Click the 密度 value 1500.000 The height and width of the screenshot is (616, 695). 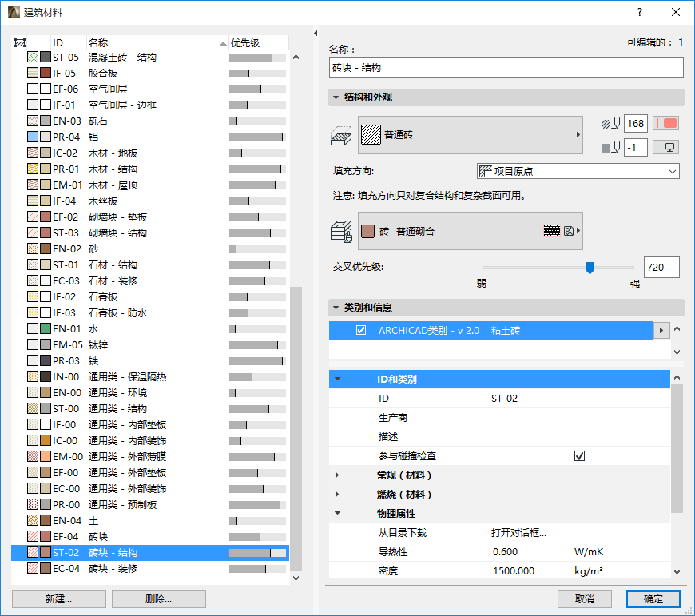pos(514,570)
